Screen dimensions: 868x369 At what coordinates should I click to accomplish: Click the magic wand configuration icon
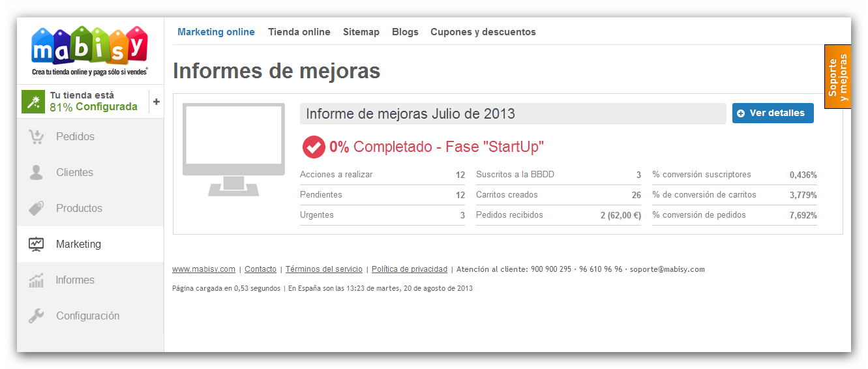(x=33, y=101)
